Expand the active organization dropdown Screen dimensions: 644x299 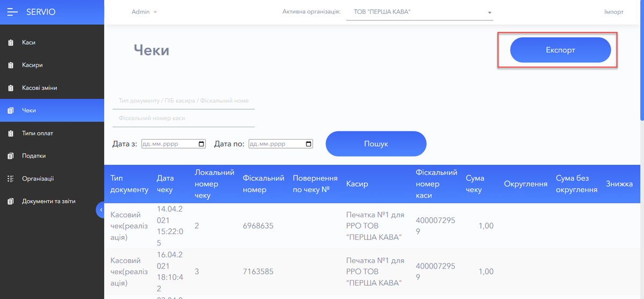(489, 12)
